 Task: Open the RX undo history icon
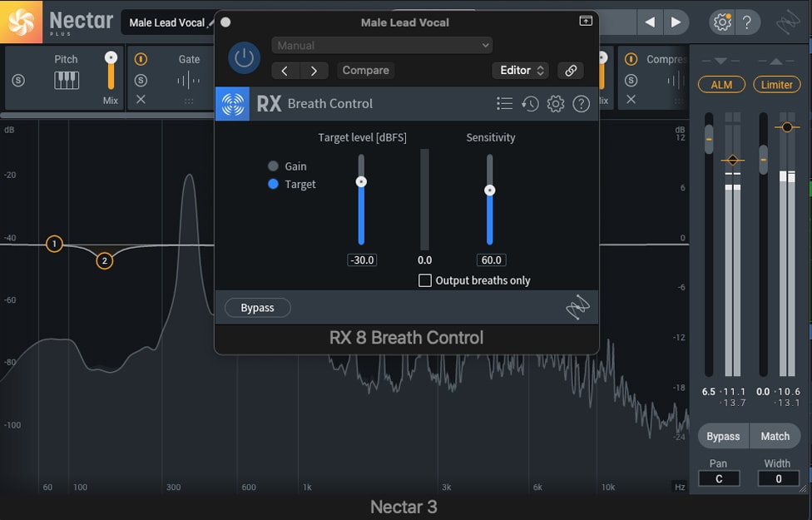pyautogui.click(x=530, y=104)
